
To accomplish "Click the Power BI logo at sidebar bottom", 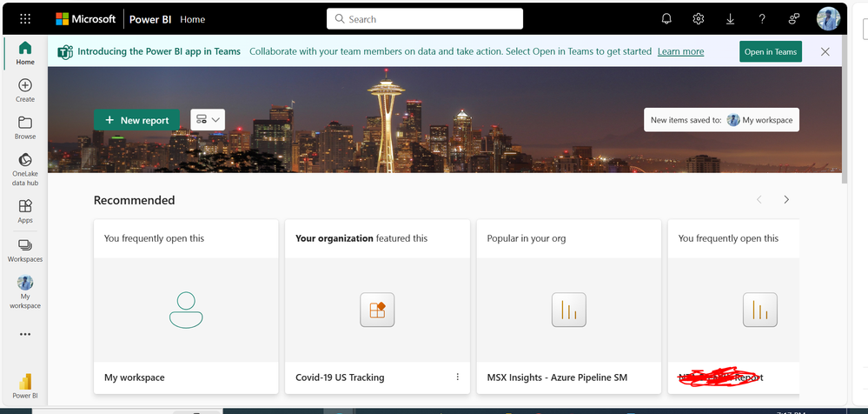I will pos(25,386).
